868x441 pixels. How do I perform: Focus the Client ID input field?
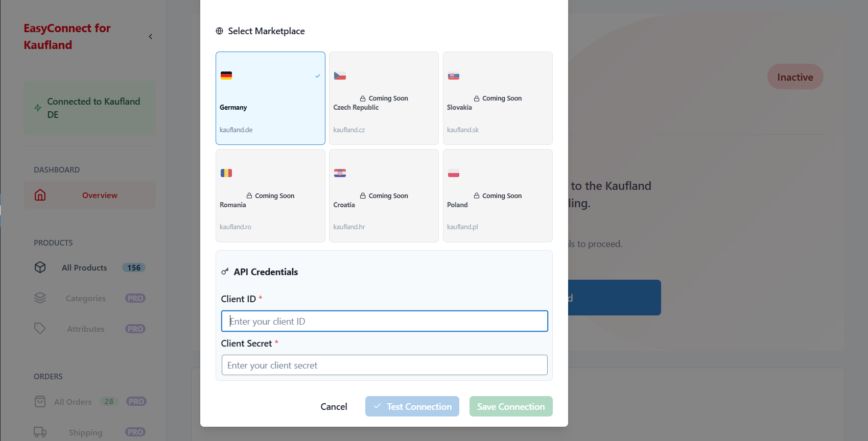(x=384, y=321)
